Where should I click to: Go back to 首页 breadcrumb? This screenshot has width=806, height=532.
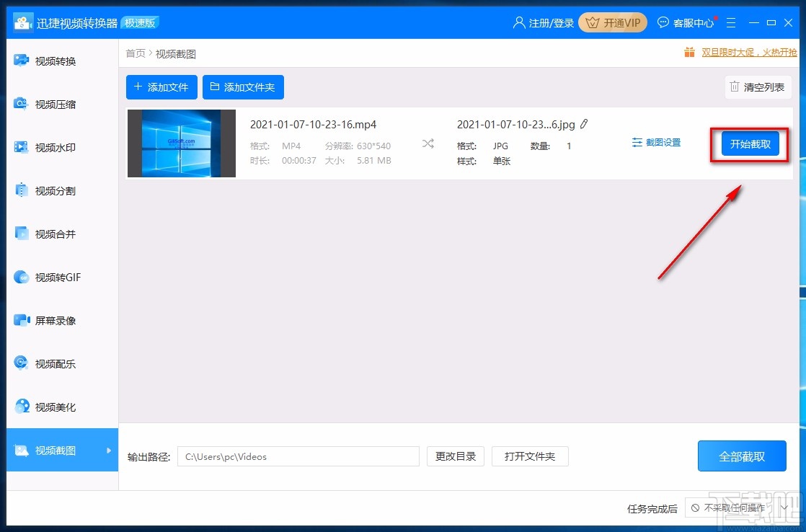(135, 53)
